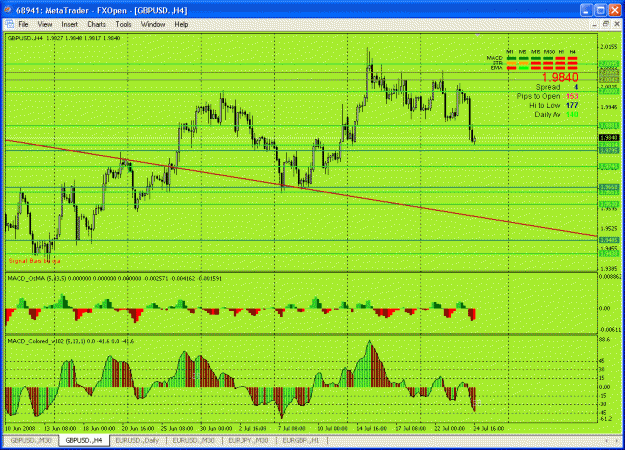Screen dimensions: 625x450
Task: Click the 'Hi to Low' label
Action: click(545, 105)
